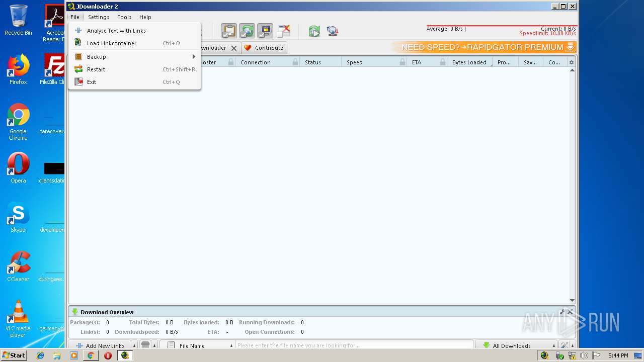Click the Action Center flag tray icon

pos(597,355)
